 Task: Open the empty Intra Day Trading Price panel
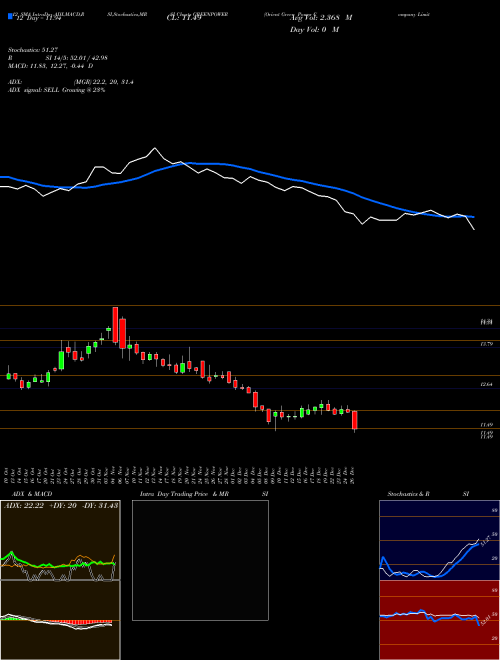(x=200, y=560)
